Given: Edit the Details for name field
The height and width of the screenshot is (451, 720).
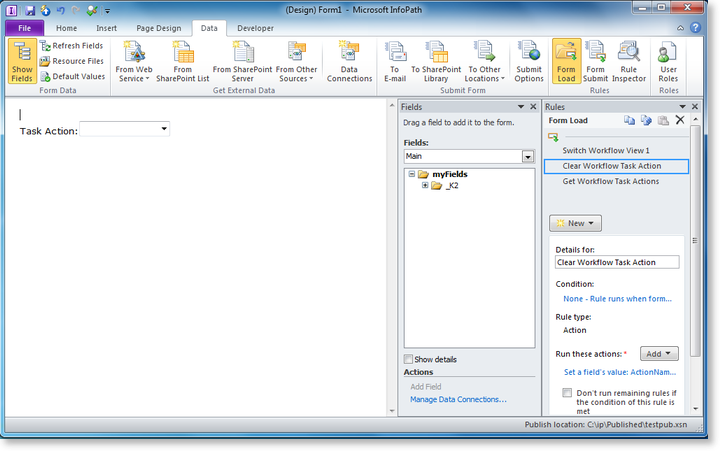Looking at the screenshot, I should [x=617, y=262].
